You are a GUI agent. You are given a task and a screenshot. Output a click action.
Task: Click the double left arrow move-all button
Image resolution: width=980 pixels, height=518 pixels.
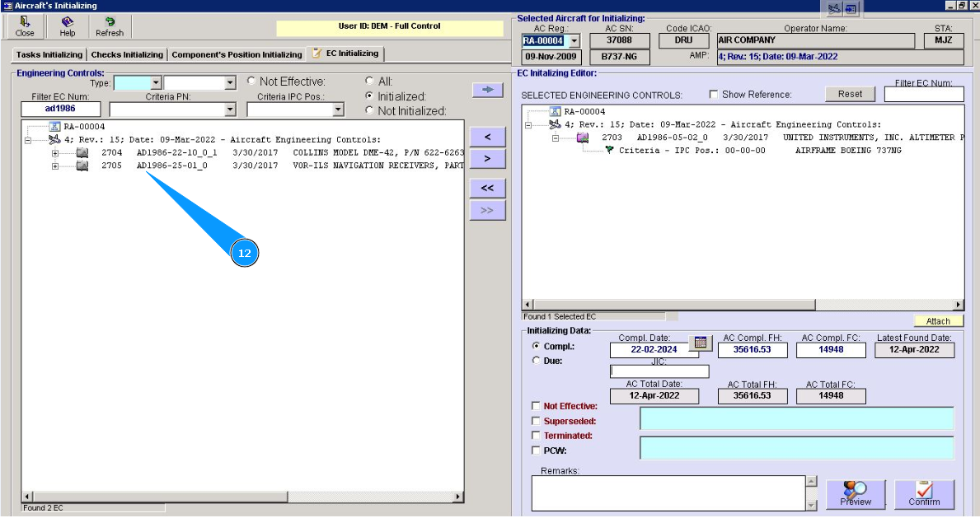click(487, 188)
